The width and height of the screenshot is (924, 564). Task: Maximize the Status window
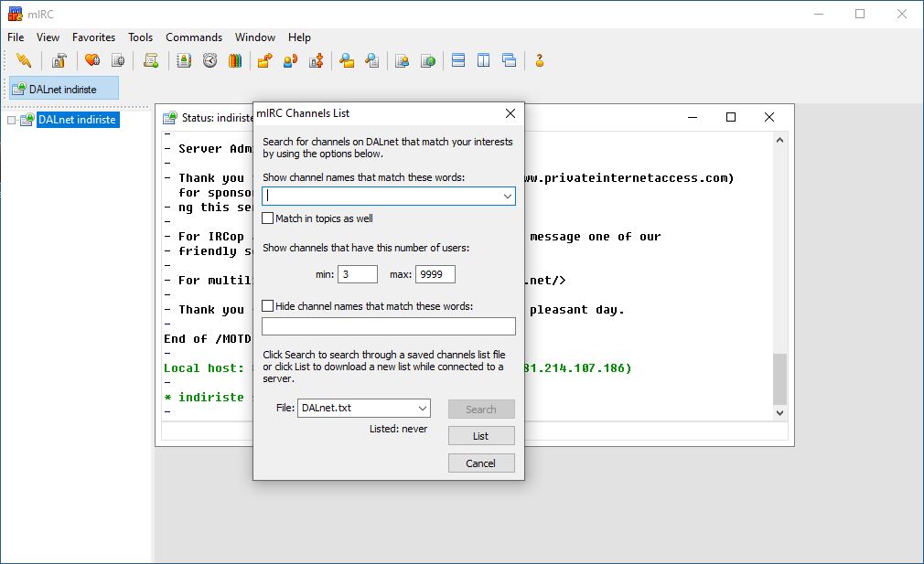[x=731, y=117]
